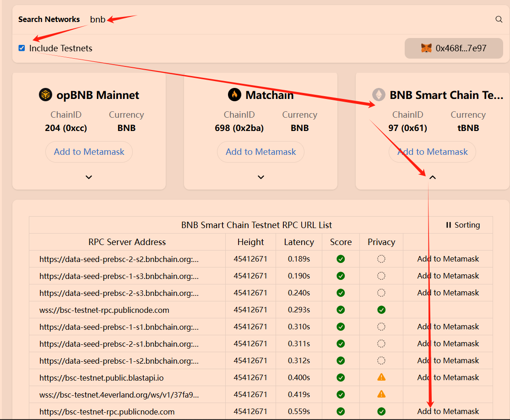
Task: Click orange privacy warning for blastapi row
Action: point(381,377)
